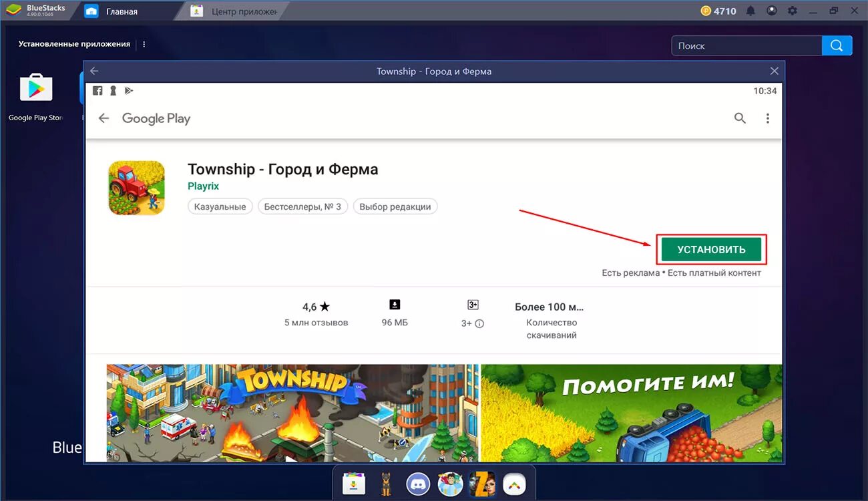Image resolution: width=868 pixels, height=501 pixels.
Task: Open the cartoon character game dock icon
Action: click(449, 484)
